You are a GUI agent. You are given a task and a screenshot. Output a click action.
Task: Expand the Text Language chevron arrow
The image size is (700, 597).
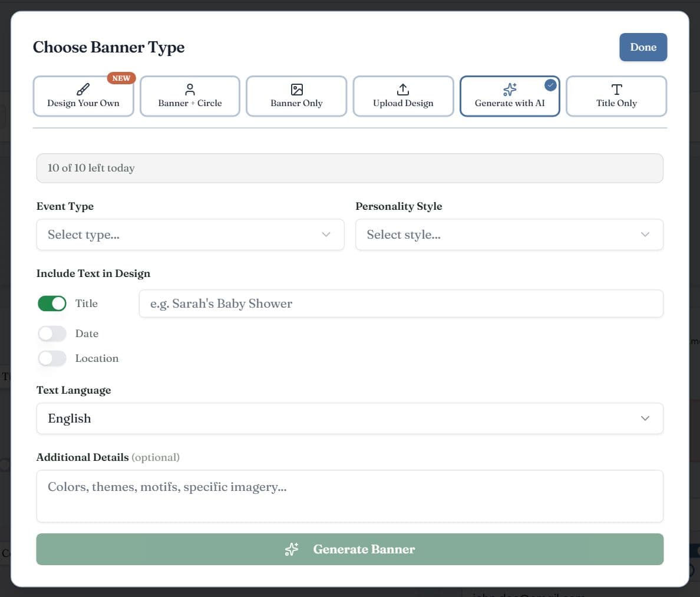(645, 418)
